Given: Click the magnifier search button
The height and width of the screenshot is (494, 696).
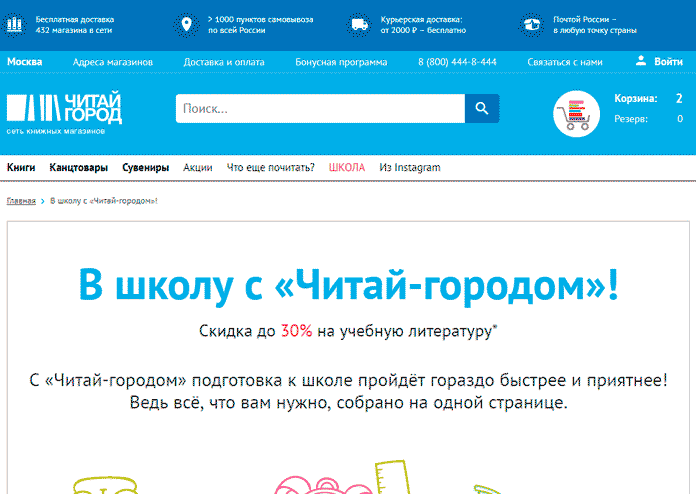Looking at the screenshot, I should coord(482,108).
